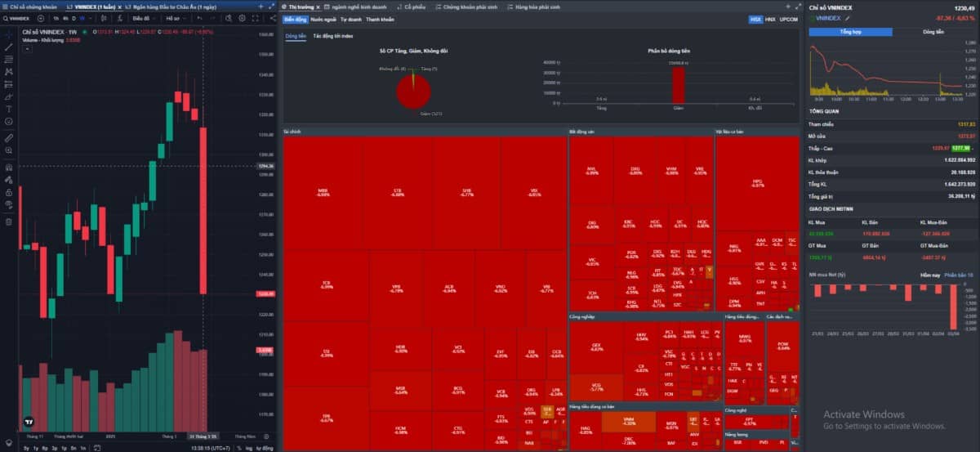Select the crosshair cursor tool in chart sidebar
Viewport: 980px width, 452px height.
[9, 34]
